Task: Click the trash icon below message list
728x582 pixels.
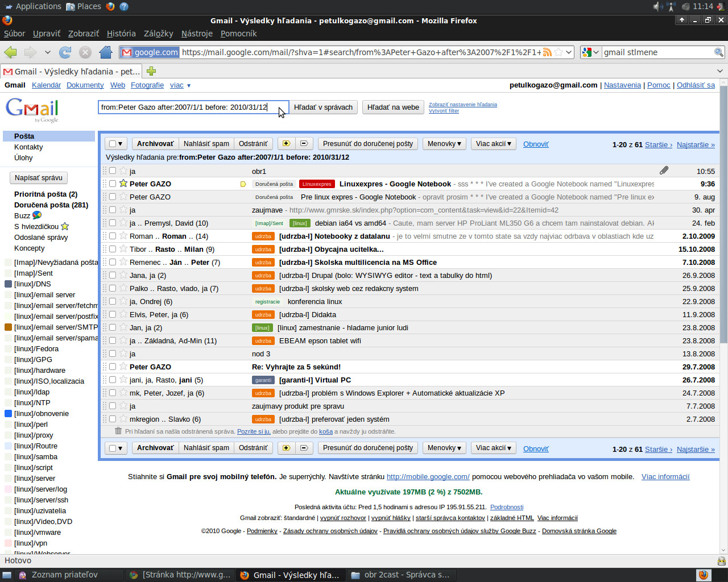Action: pos(118,431)
